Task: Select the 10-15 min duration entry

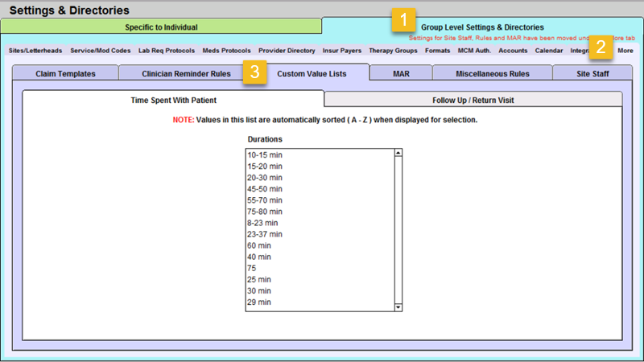Action: pyautogui.click(x=265, y=154)
